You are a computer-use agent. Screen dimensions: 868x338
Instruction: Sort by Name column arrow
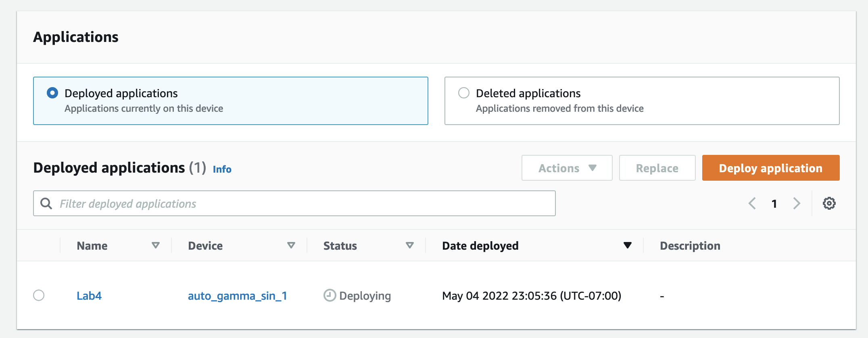[x=156, y=245]
